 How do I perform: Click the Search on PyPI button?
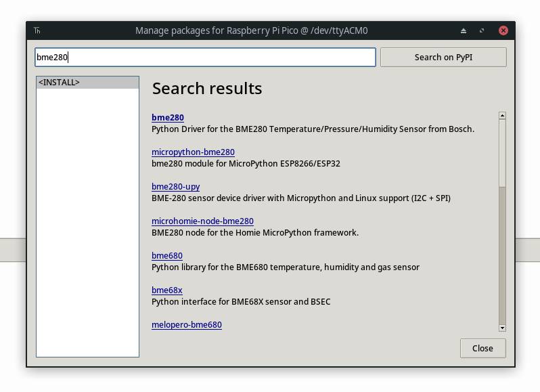tap(443, 57)
